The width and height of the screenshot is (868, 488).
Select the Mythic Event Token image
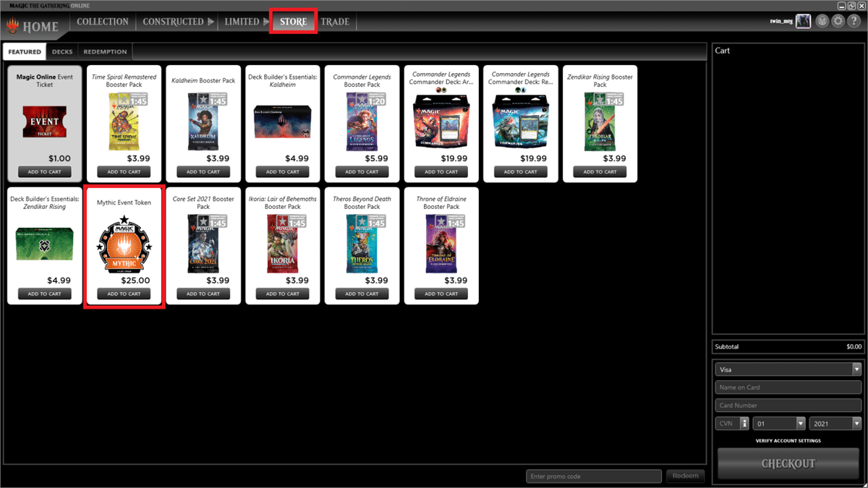click(x=124, y=243)
